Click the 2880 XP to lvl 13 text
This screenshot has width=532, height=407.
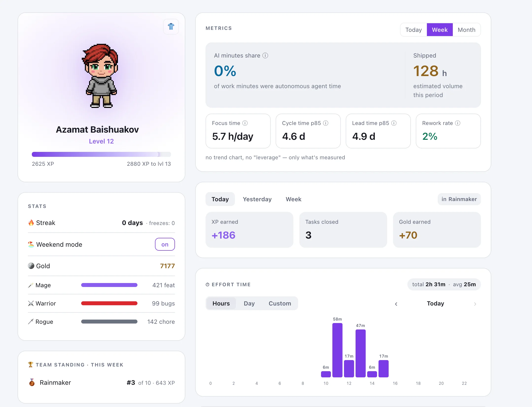149,164
